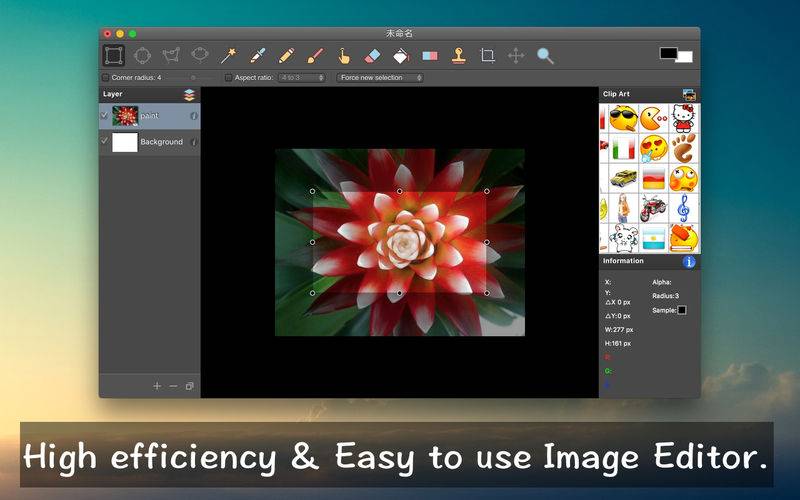Pick the paint bucket fill tool
Image resolution: width=800 pixels, height=500 pixels.
[402, 56]
